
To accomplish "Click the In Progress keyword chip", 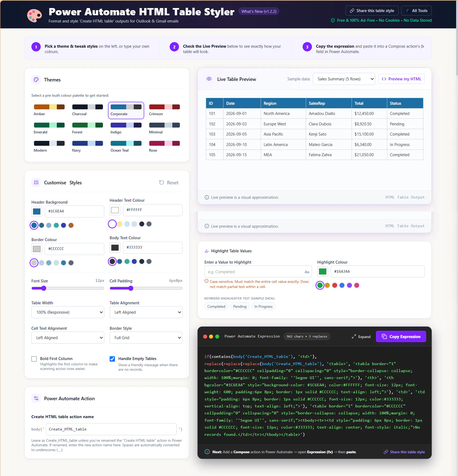I will (263, 306).
